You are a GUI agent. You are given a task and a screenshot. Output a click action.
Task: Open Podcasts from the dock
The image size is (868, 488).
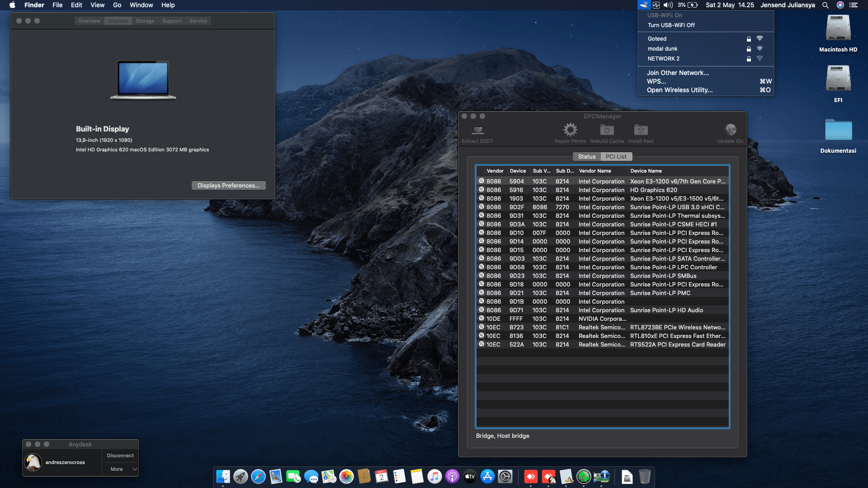452,476
